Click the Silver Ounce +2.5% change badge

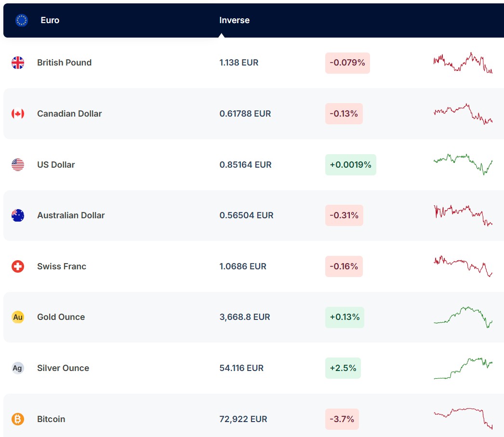343,368
